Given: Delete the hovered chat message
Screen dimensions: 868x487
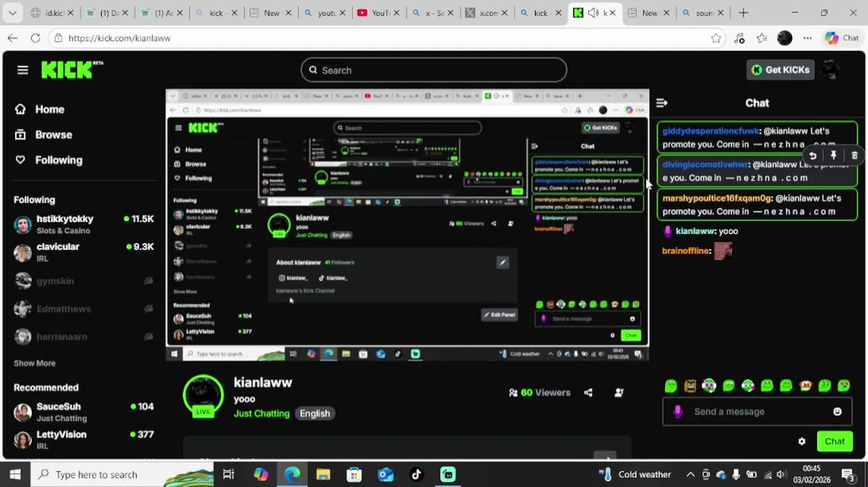Looking at the screenshot, I should pyautogui.click(x=854, y=156).
